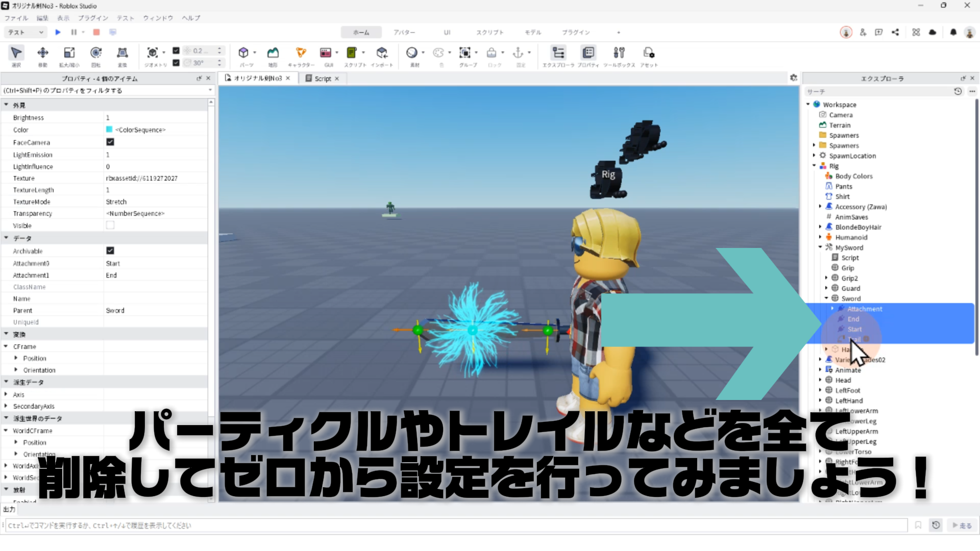The image size is (980, 551).
Task: Switch to the Script editor tab
Action: tap(322, 79)
